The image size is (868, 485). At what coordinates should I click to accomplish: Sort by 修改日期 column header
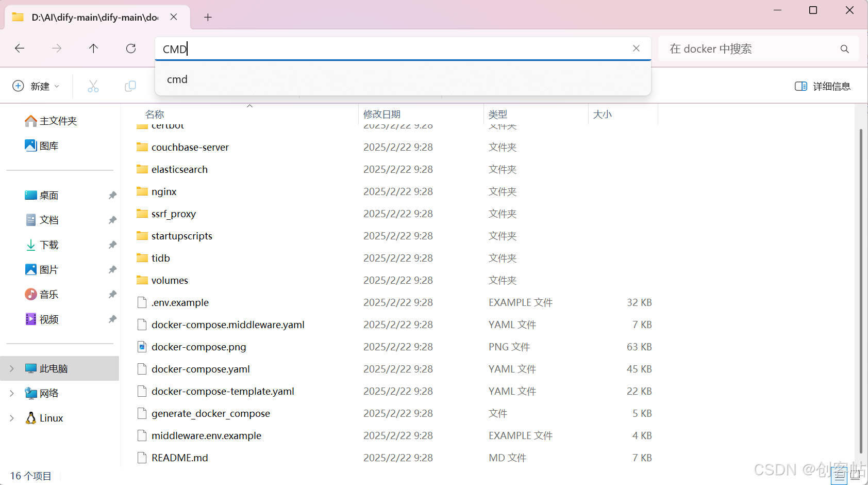pyautogui.click(x=382, y=114)
